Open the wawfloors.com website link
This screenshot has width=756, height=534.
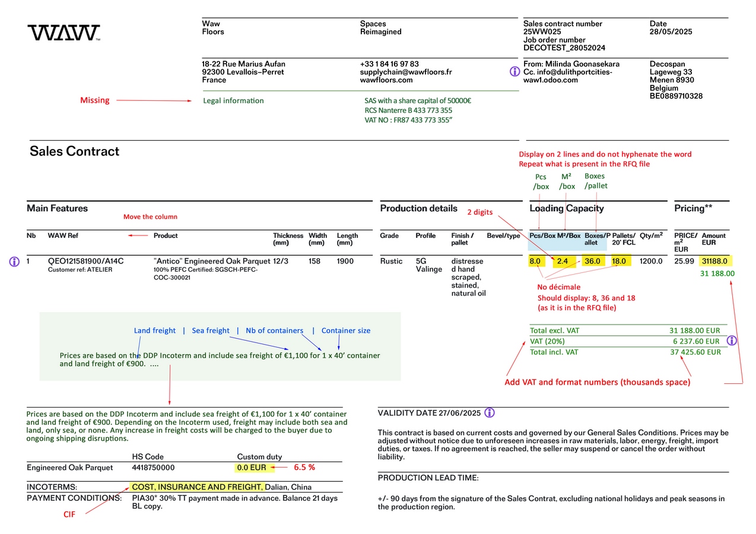(x=386, y=80)
